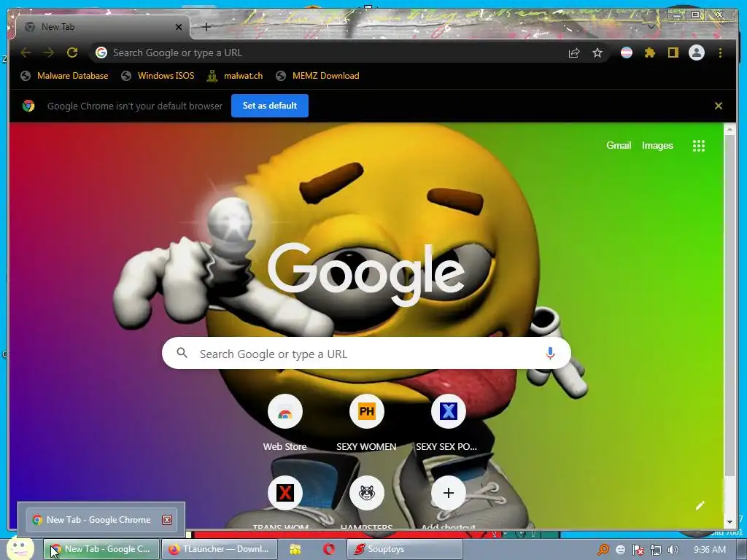747x560 pixels.
Task: Open the striped flag extension icon
Action: point(627,52)
